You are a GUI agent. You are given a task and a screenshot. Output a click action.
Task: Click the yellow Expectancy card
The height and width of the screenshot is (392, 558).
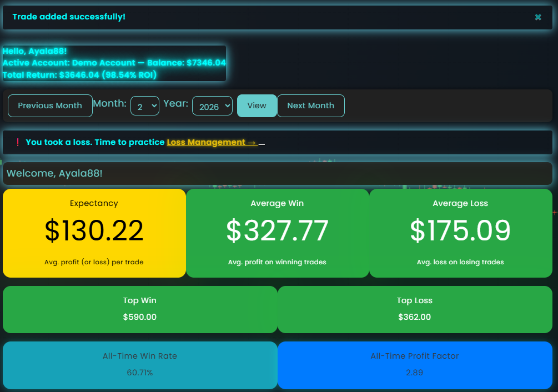tap(94, 233)
